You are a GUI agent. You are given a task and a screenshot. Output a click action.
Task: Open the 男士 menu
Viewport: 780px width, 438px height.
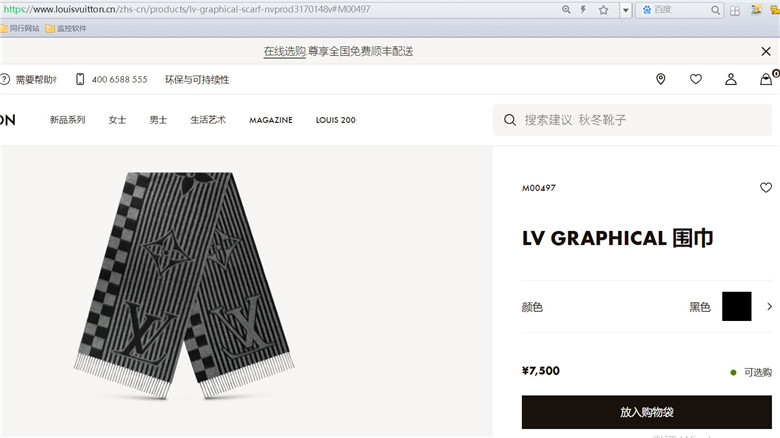pos(158,120)
